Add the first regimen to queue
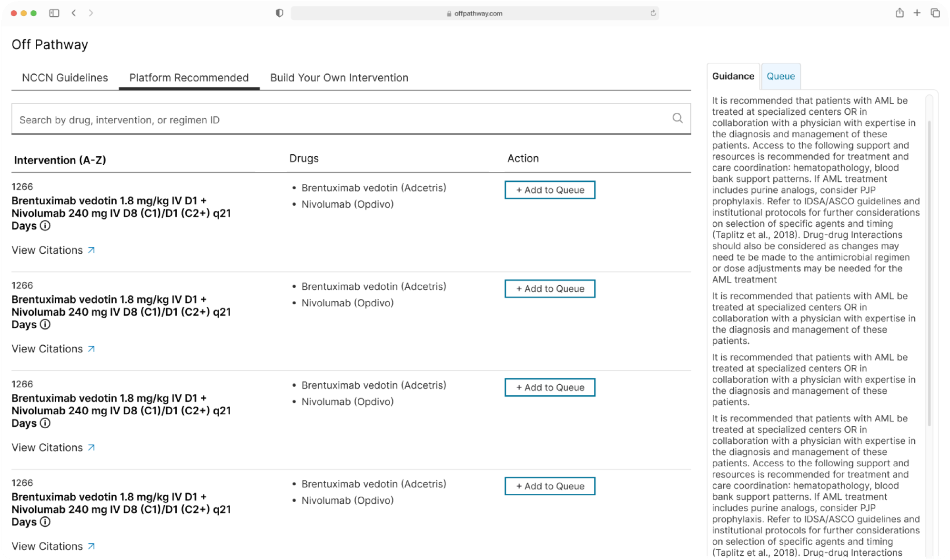Image resolution: width=950 pixels, height=560 pixels. pos(550,190)
